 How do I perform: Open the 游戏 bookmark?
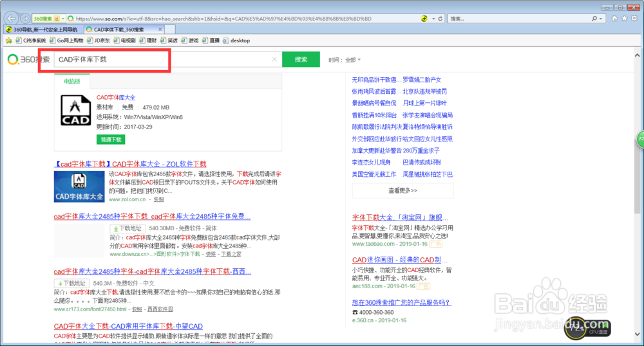click(190, 41)
